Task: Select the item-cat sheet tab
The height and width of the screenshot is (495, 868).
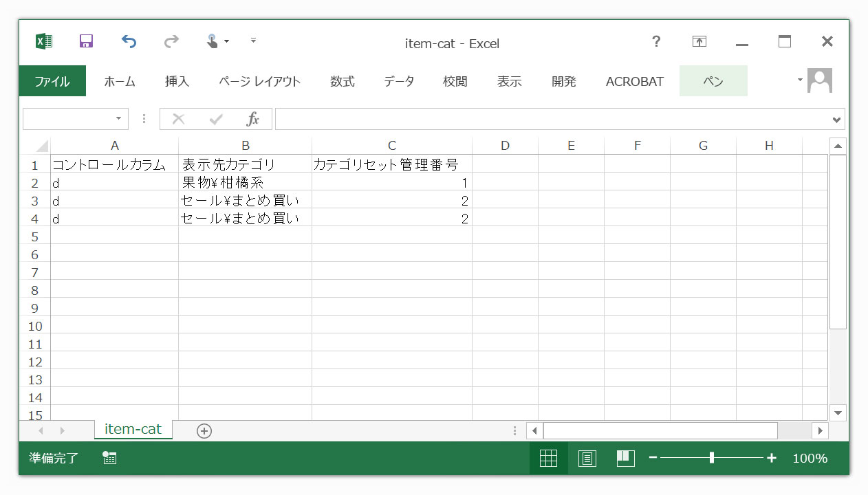Action: pyautogui.click(x=133, y=430)
